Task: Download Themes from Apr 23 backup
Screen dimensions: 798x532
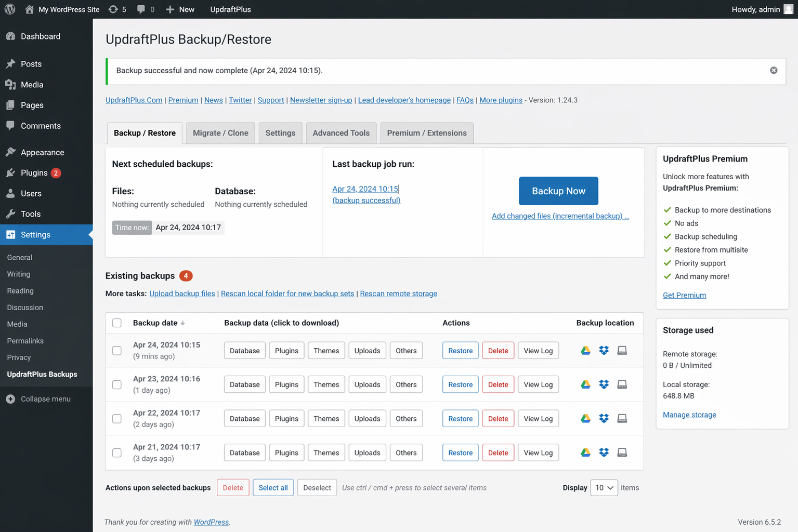Action: [x=326, y=384]
